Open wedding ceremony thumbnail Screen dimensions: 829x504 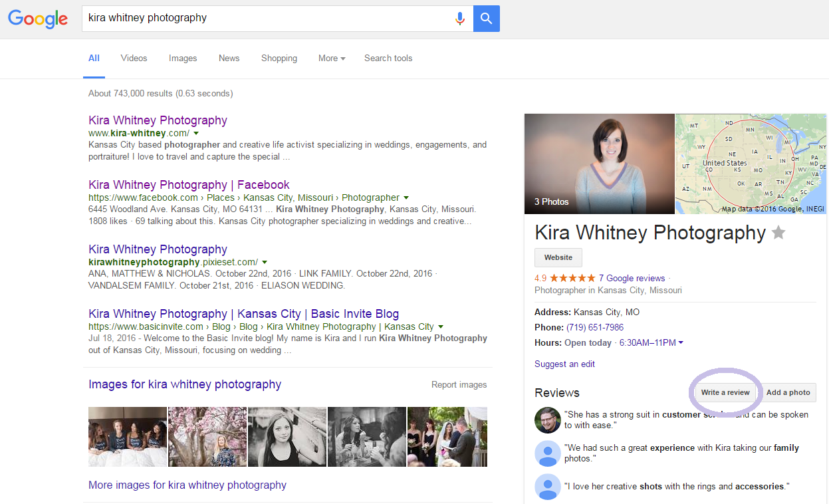(447, 437)
